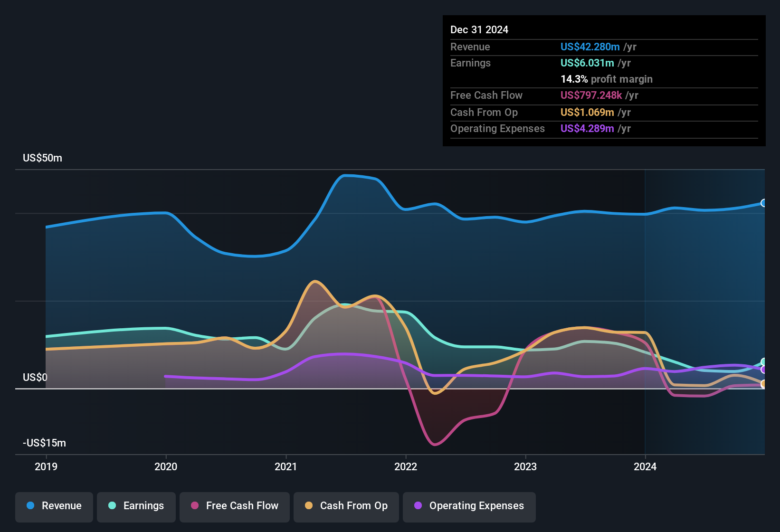Toggle the Cash From Op legend button
Screen dimensions: 780x532
pos(346,506)
